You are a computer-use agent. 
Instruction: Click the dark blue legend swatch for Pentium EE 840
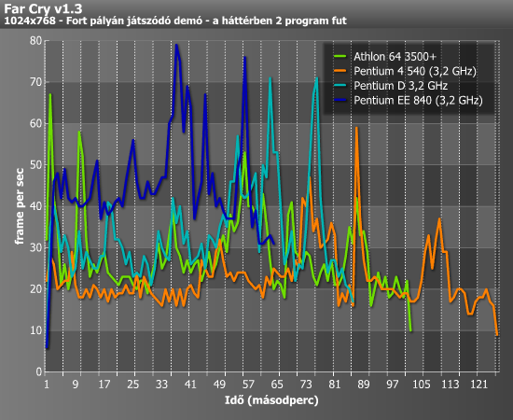(340, 100)
